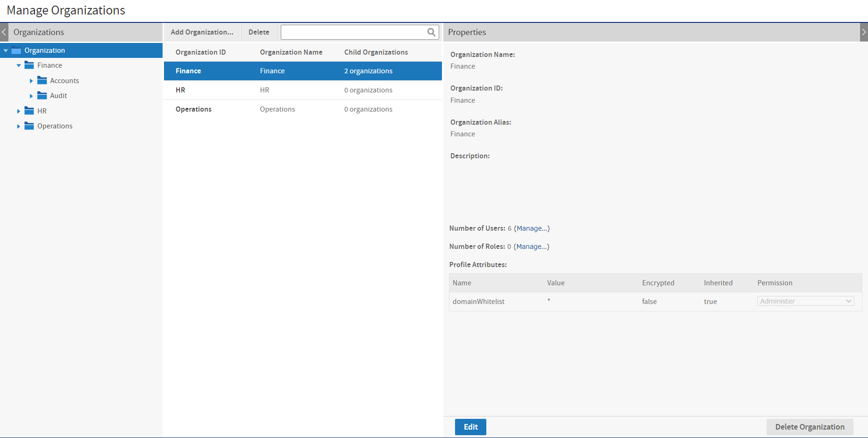Click the Encrypted value 'false'
This screenshot has width=868, height=438.
click(x=649, y=302)
